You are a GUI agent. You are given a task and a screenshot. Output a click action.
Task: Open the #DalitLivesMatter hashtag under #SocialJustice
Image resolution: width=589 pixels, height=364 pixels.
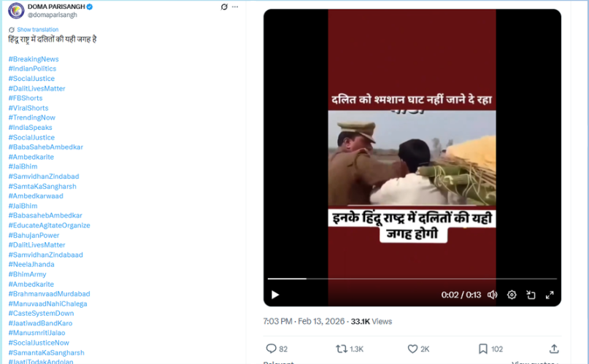coord(36,88)
